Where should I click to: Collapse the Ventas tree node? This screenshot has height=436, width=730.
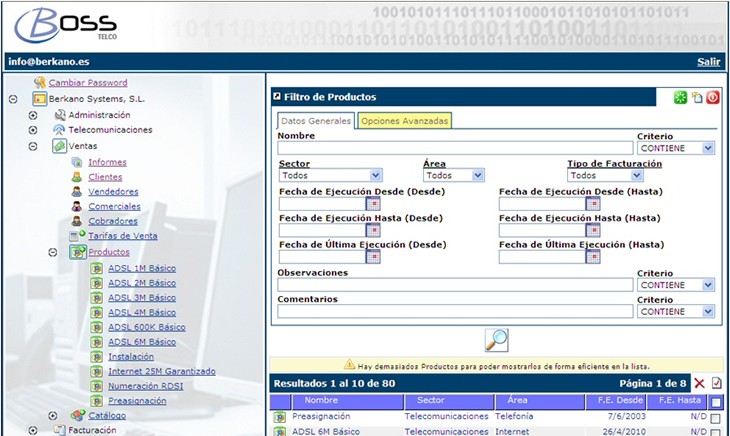tap(32, 146)
